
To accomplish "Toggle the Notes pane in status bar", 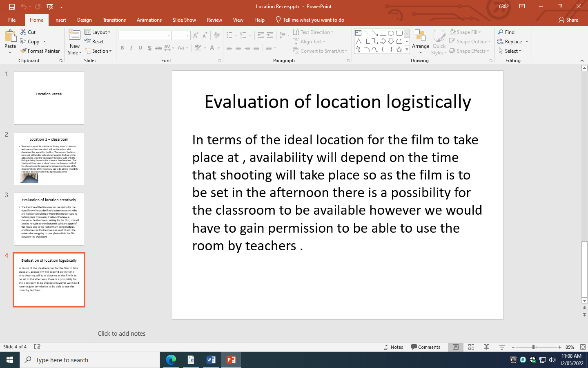I will [394, 347].
